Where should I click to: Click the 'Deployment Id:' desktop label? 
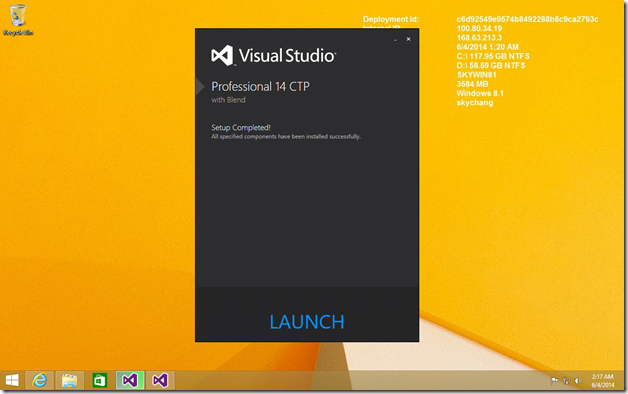390,19
